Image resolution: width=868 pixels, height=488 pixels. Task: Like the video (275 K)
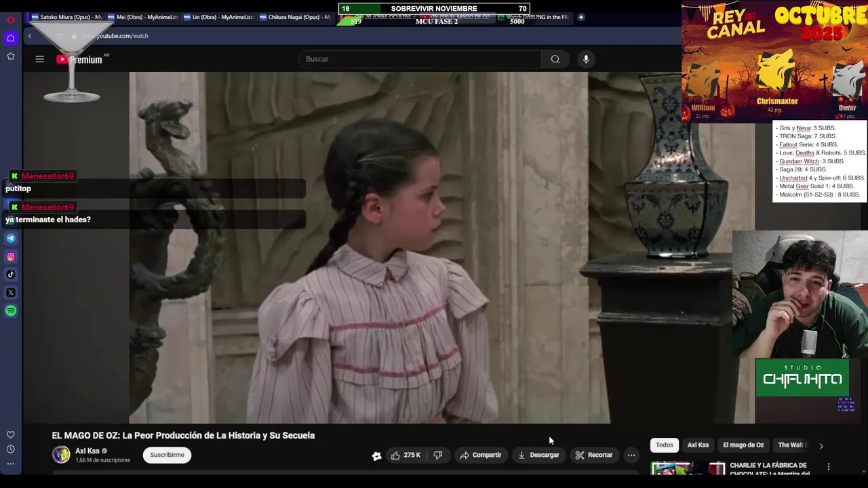[406, 455]
